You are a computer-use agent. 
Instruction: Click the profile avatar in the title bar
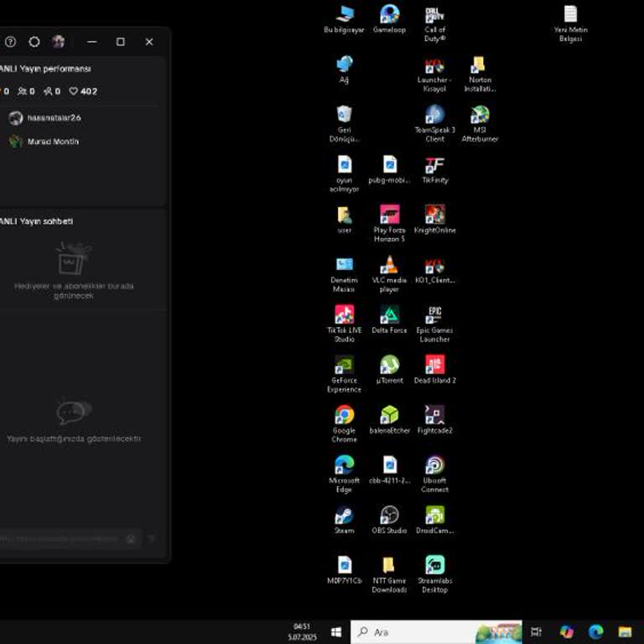click(x=58, y=42)
